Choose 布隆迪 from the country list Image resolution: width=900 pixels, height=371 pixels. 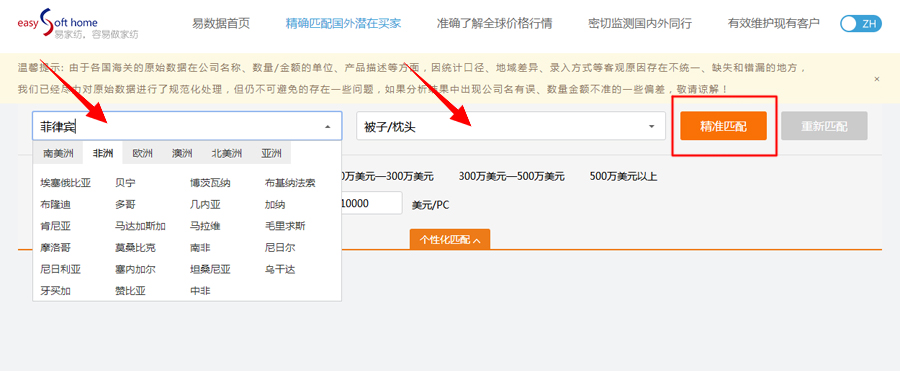point(56,204)
